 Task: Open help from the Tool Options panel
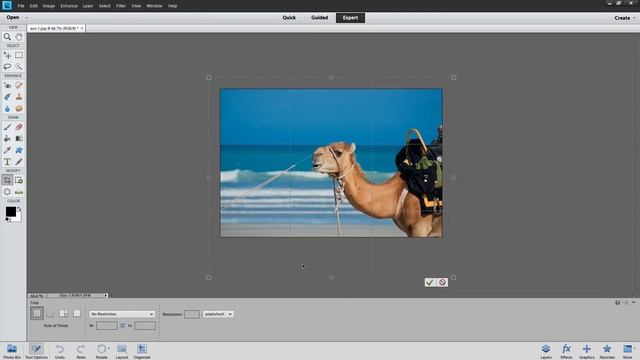tap(618, 302)
